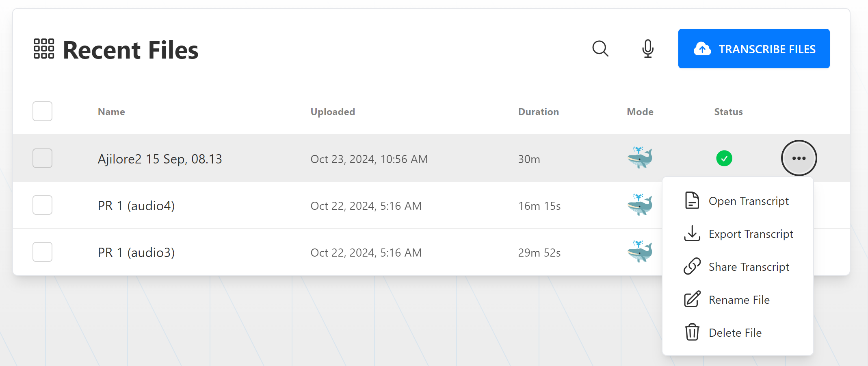Choose Share Transcript option
Screen dimensions: 868x366
[738, 267]
